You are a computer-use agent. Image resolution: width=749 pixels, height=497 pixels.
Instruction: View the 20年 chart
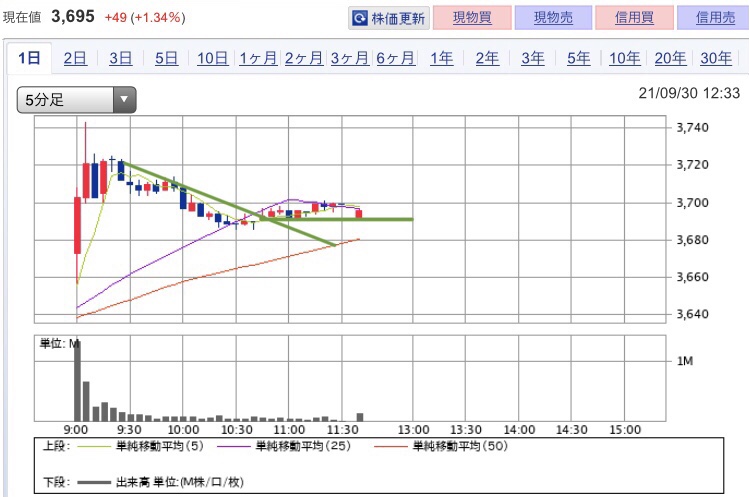(x=670, y=58)
